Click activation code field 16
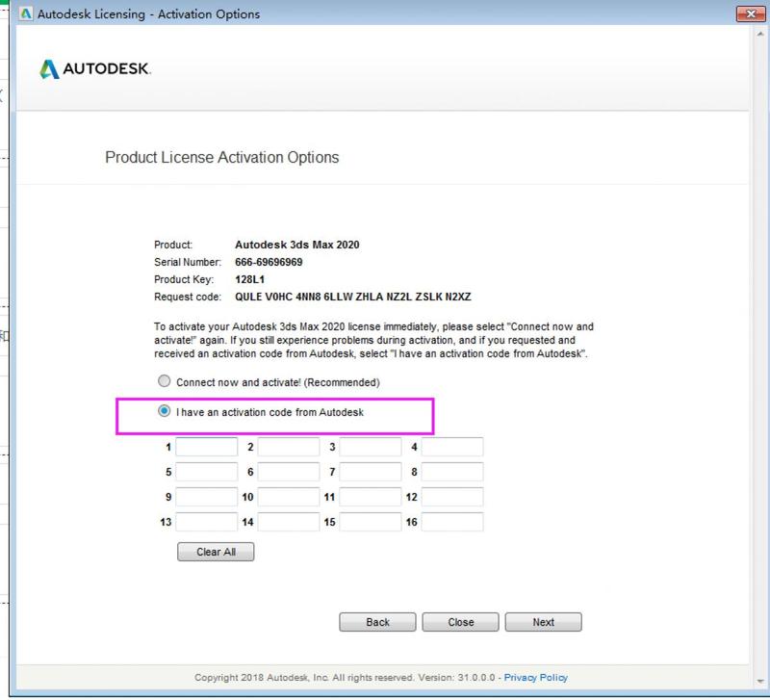Screen dimensions: 770x700 coord(452,522)
